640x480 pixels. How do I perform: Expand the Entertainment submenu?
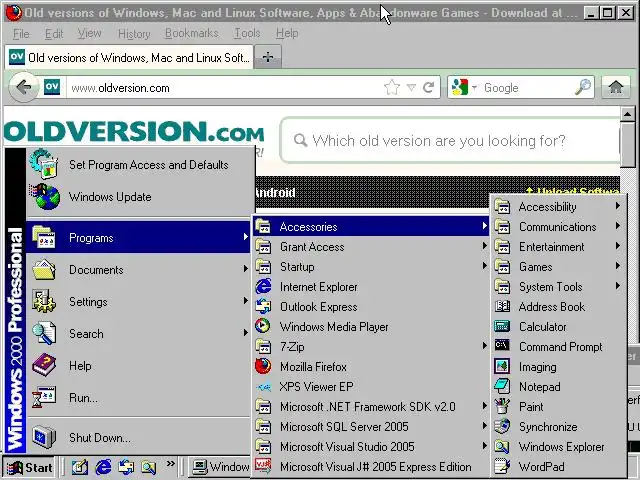point(558,247)
